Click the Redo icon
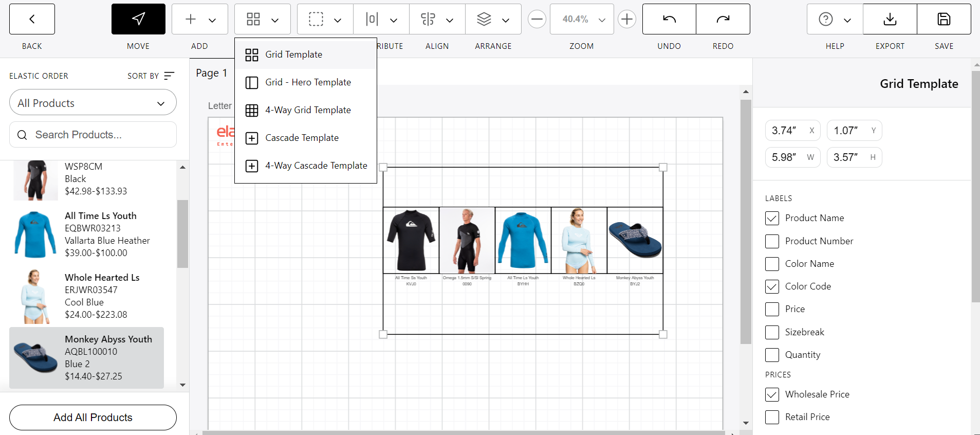 [723, 20]
